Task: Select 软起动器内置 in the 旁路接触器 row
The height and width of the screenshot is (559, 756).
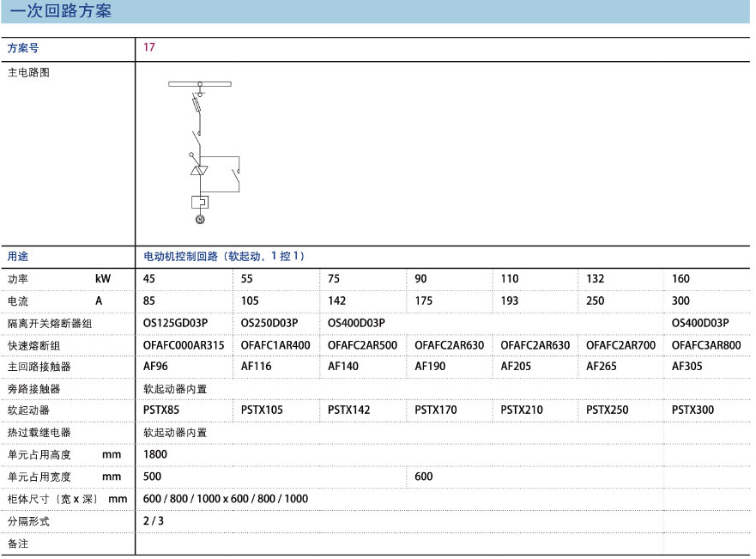Action: [x=175, y=389]
